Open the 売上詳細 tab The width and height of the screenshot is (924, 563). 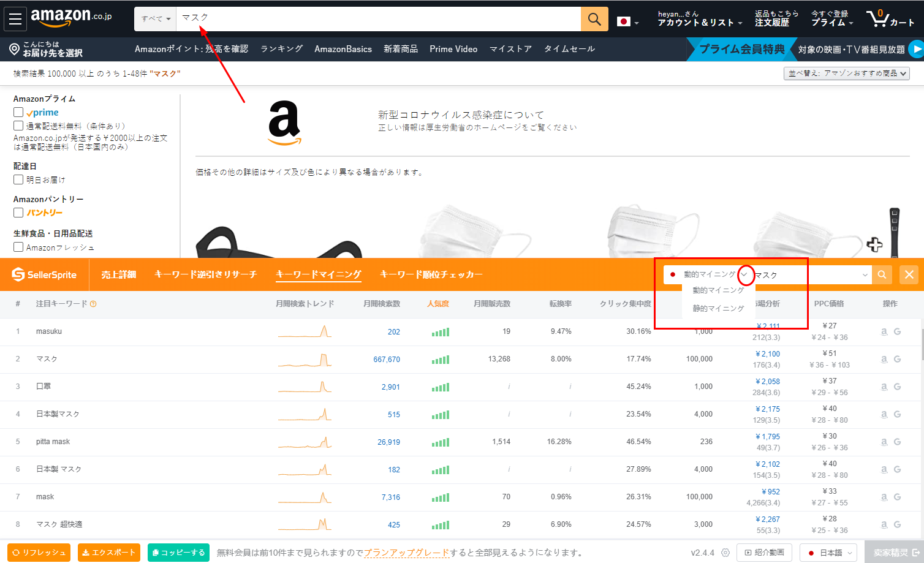[119, 274]
